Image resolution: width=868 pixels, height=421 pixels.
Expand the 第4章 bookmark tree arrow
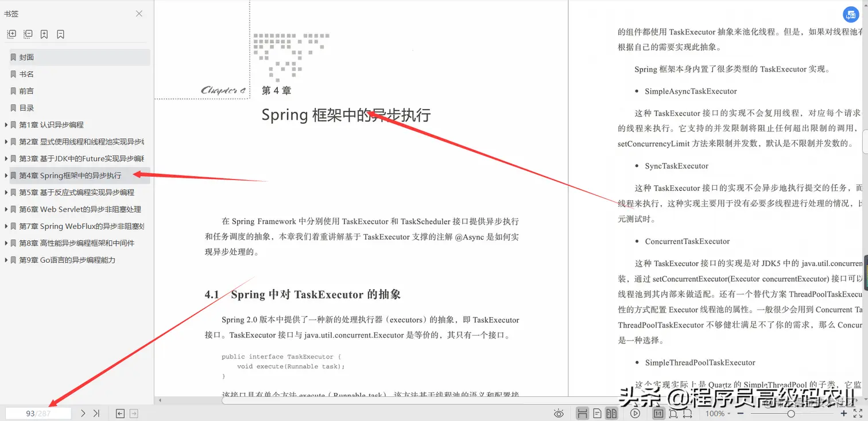pos(6,176)
